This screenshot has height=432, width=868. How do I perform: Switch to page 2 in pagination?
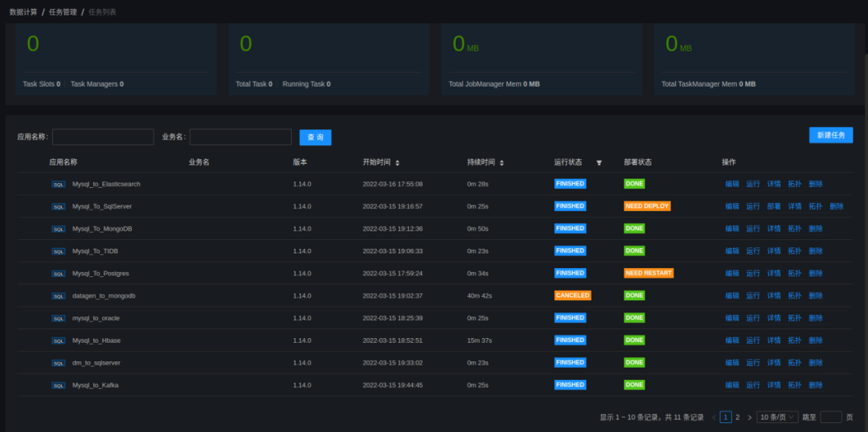point(738,418)
